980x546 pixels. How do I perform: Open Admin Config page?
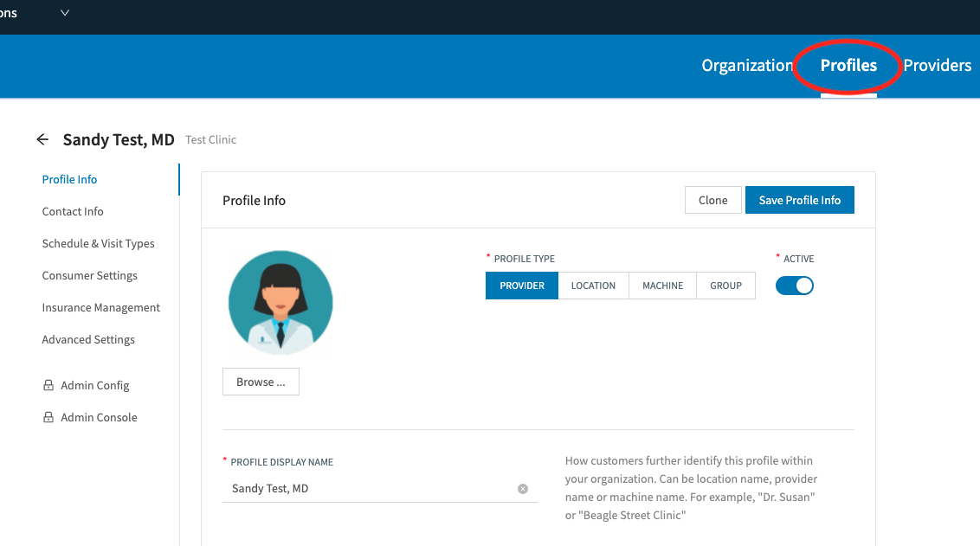click(x=95, y=385)
